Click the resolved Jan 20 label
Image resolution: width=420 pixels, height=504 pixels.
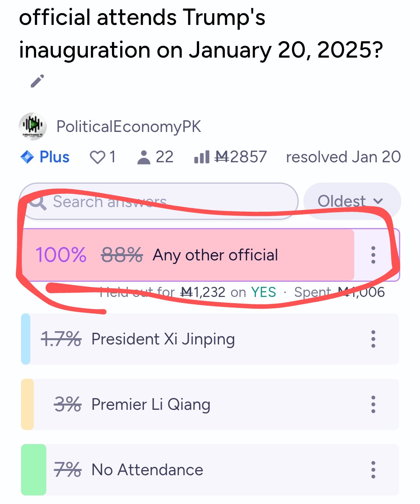(343, 157)
